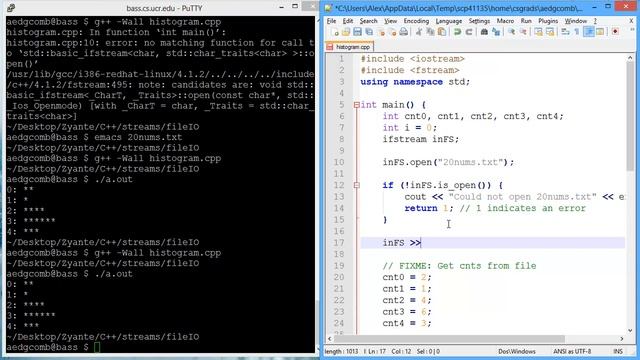Open Find with the binoculars icon
The height and width of the screenshot is (360, 640).
click(x=484, y=32)
